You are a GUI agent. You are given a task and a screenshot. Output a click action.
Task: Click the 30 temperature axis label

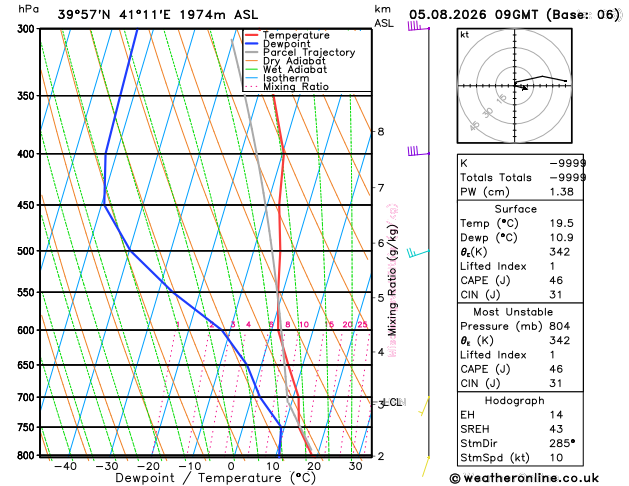355,466
